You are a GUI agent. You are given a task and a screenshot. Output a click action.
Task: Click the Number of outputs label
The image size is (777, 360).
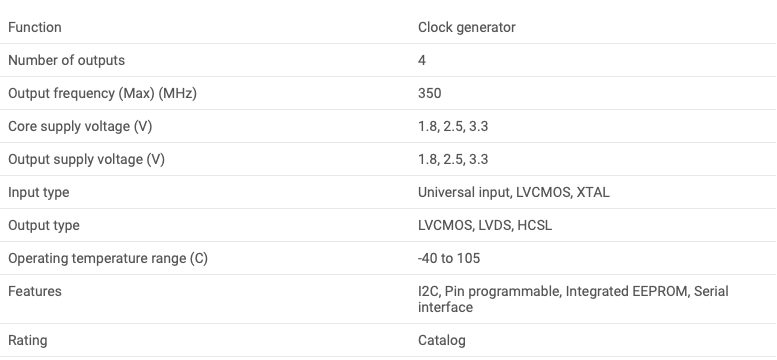coord(66,60)
